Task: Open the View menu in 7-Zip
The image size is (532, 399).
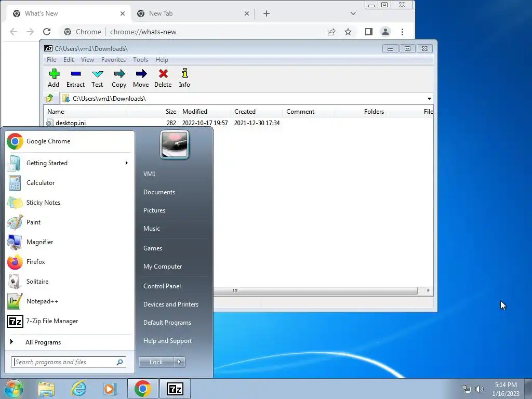Action: click(x=87, y=60)
